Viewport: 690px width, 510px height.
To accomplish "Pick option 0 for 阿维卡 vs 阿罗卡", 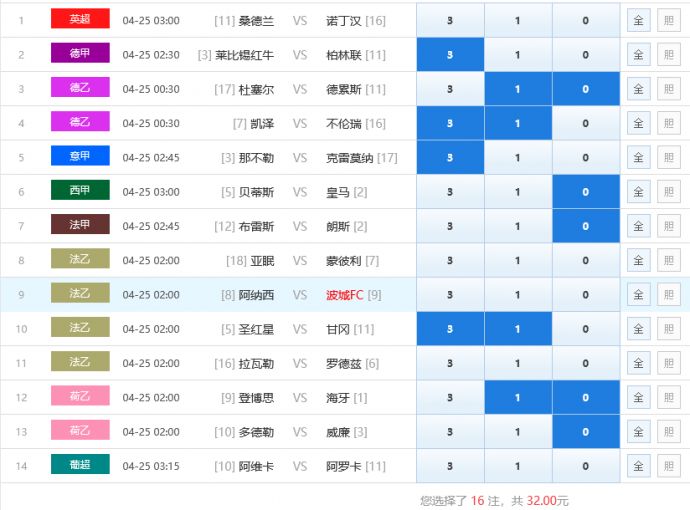I will click(x=585, y=466).
